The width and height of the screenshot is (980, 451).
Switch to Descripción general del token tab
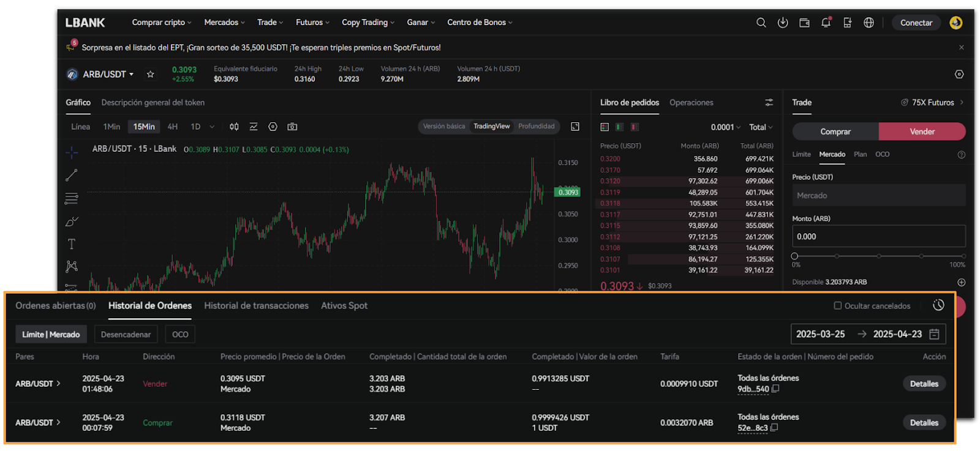pyautogui.click(x=153, y=103)
